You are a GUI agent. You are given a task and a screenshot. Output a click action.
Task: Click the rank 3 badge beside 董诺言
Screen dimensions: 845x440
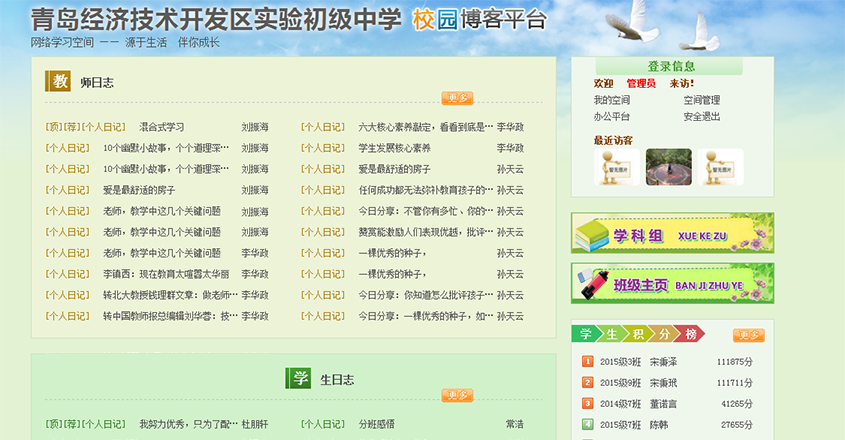pos(587,404)
